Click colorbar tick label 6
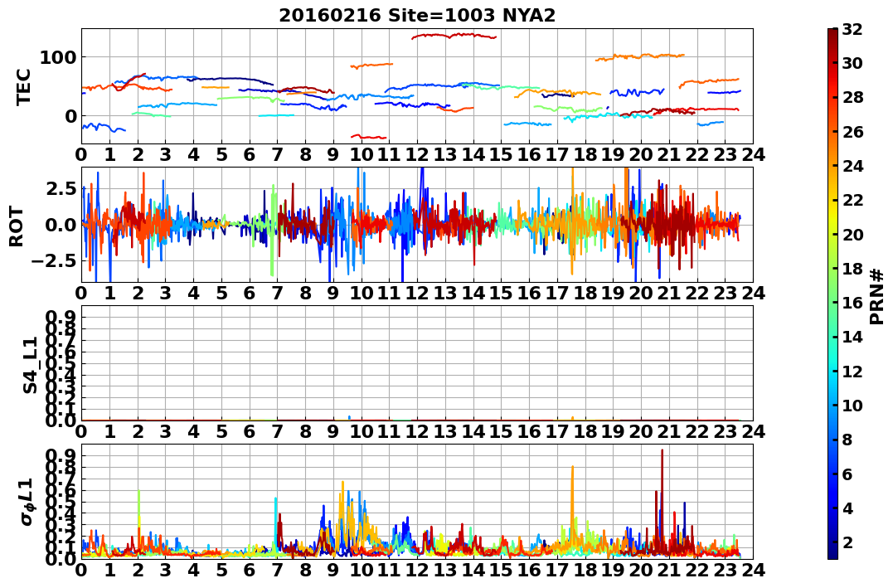893x588 pixels. [x=847, y=474]
